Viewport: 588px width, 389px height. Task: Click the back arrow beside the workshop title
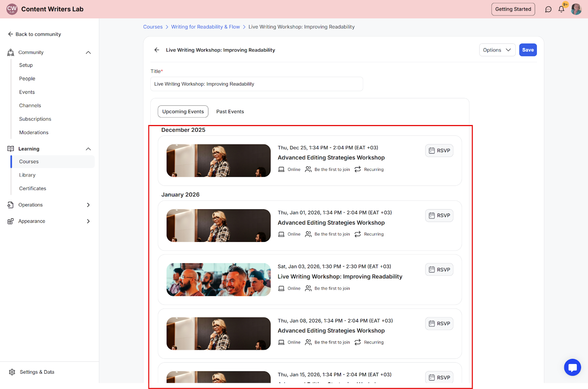coord(157,50)
